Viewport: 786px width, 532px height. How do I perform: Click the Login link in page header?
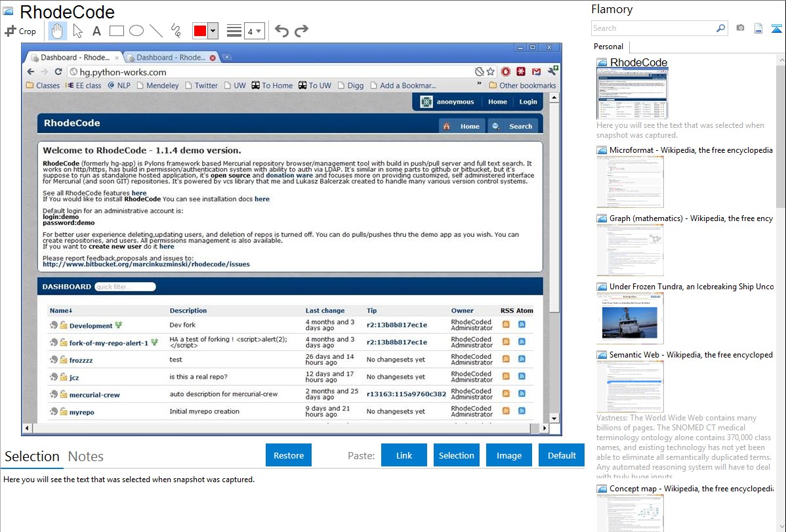pyautogui.click(x=528, y=101)
